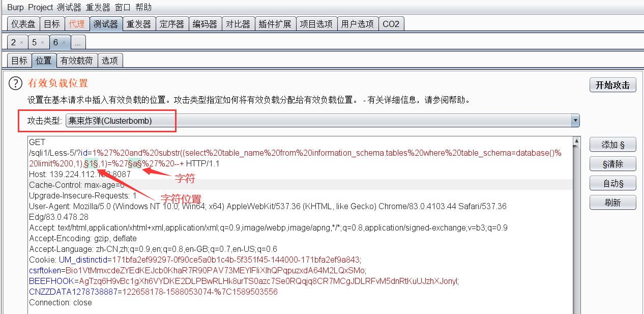Select the 测试器 main tab
Image resolution: width=644 pixels, height=314 pixels.
click(x=106, y=24)
